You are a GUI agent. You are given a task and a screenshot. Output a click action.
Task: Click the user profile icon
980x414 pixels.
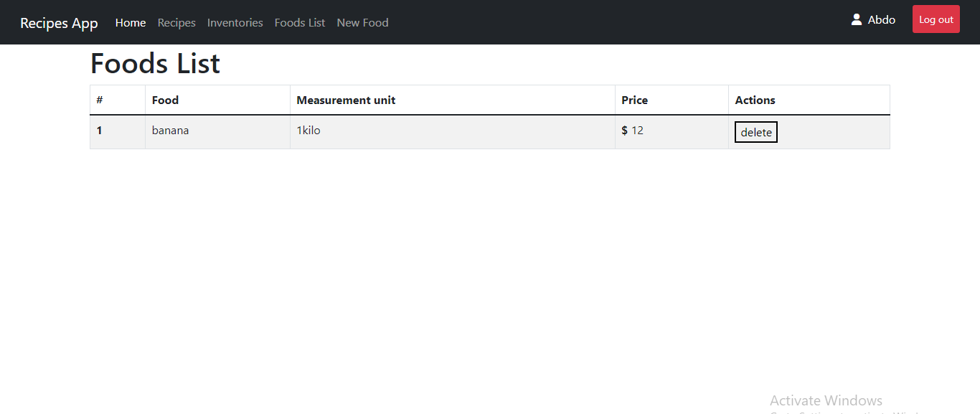pos(856,19)
